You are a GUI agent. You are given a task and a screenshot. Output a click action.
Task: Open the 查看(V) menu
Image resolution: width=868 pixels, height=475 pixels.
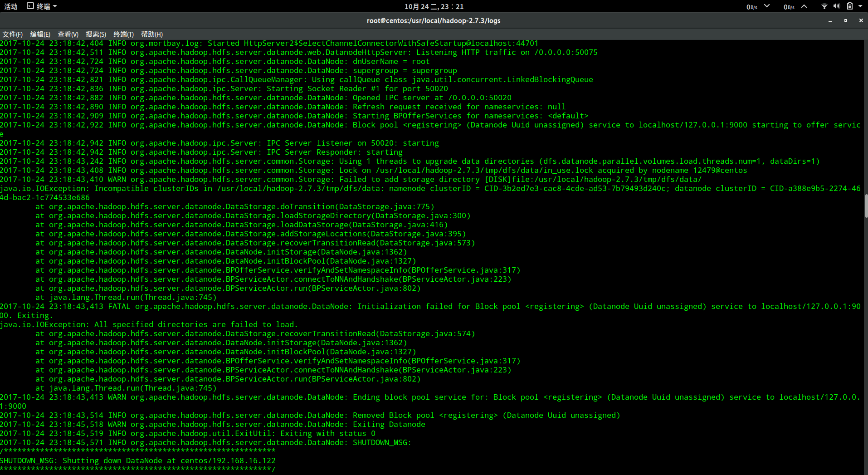tap(68, 34)
